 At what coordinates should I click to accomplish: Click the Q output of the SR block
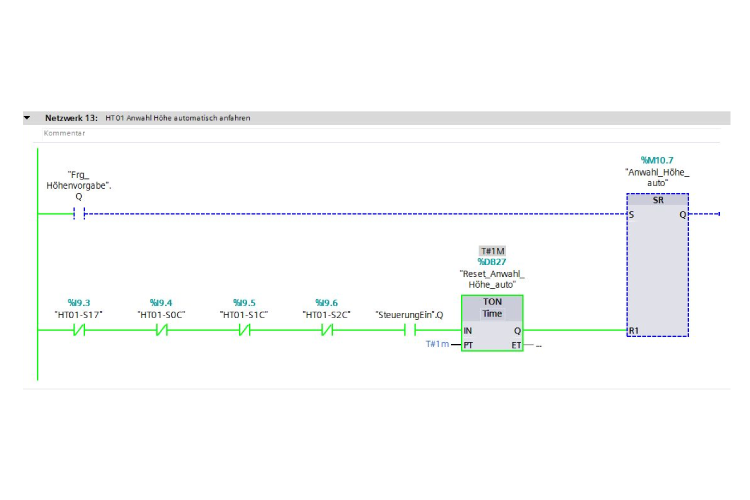point(683,215)
